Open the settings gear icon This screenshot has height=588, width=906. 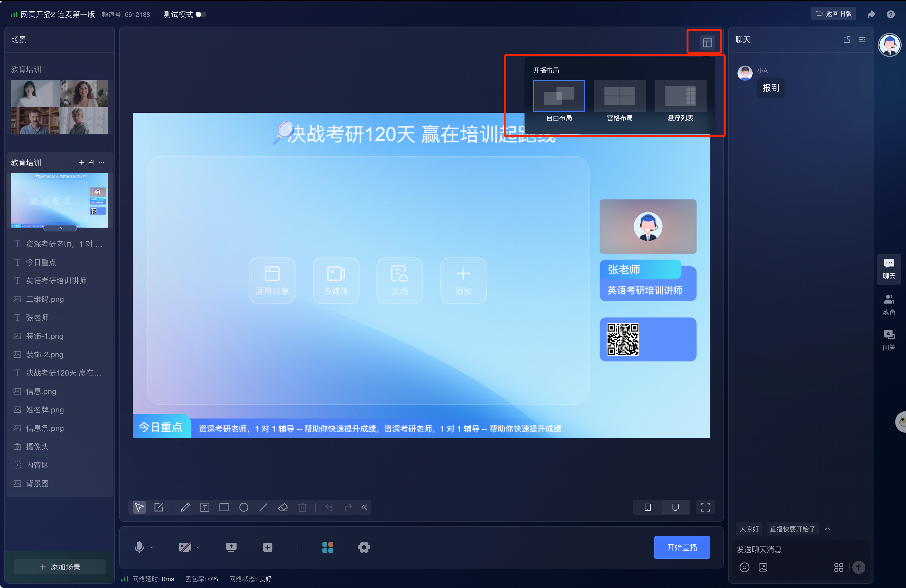point(364,547)
